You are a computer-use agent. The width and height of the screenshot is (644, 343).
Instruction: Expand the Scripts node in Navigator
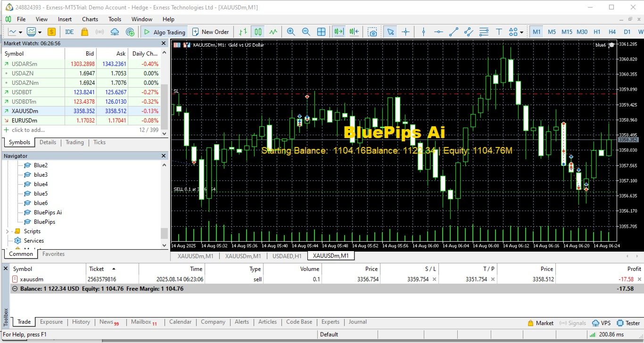7,231
